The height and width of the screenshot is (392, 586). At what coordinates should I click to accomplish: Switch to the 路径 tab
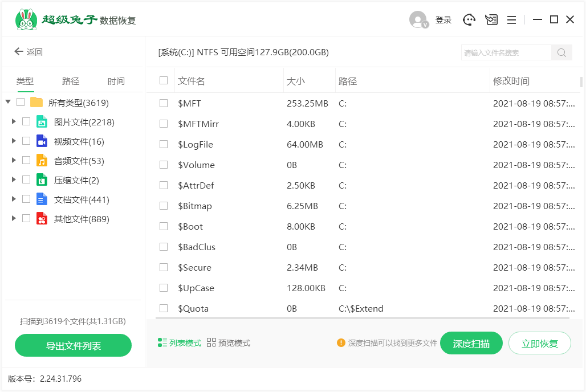[71, 81]
